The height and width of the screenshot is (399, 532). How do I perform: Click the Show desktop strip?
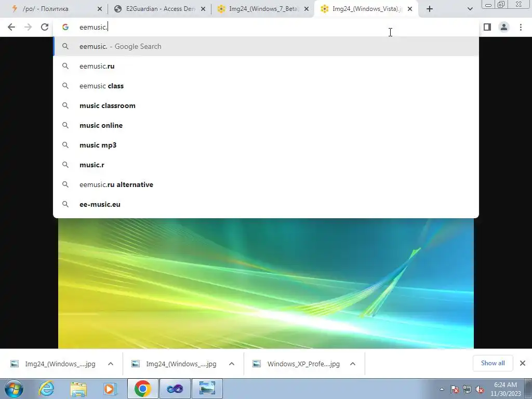(x=528, y=389)
